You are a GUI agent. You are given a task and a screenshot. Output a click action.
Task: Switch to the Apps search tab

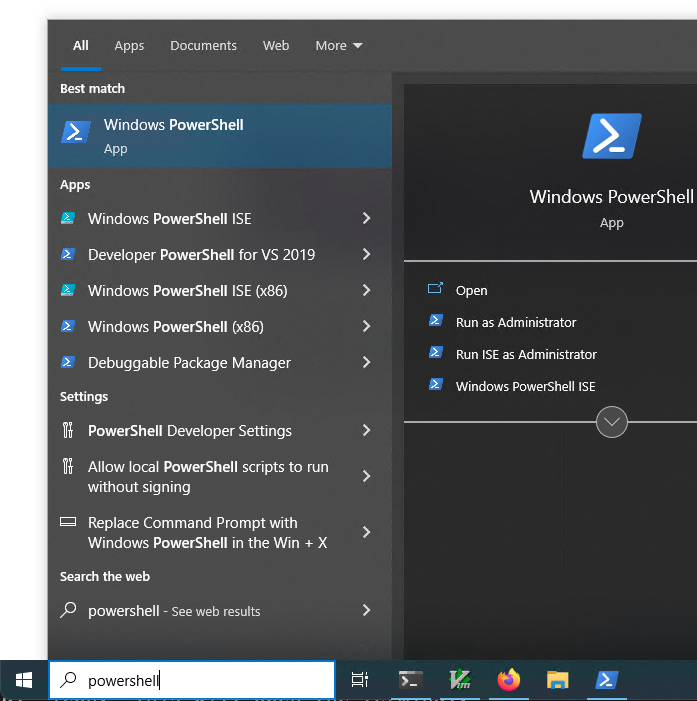click(x=129, y=46)
